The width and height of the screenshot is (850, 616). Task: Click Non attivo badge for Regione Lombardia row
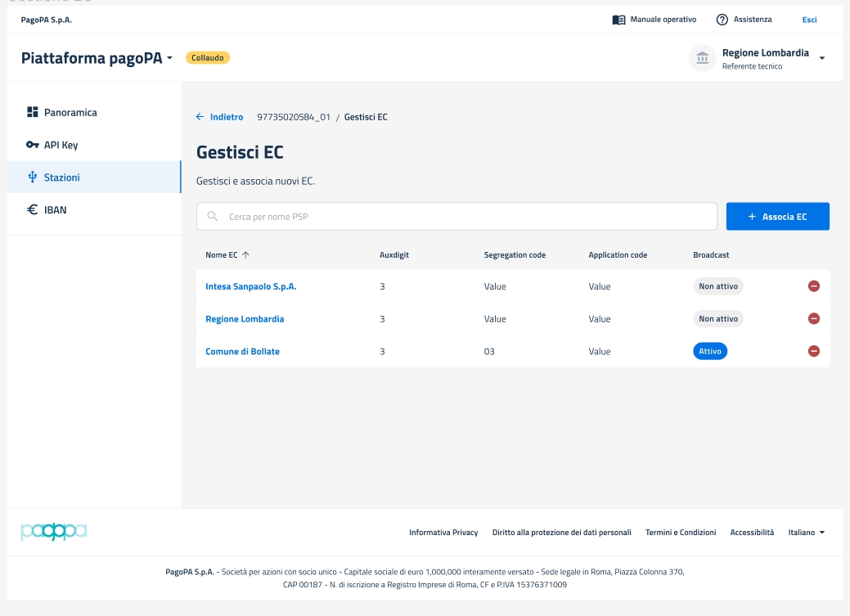click(717, 319)
